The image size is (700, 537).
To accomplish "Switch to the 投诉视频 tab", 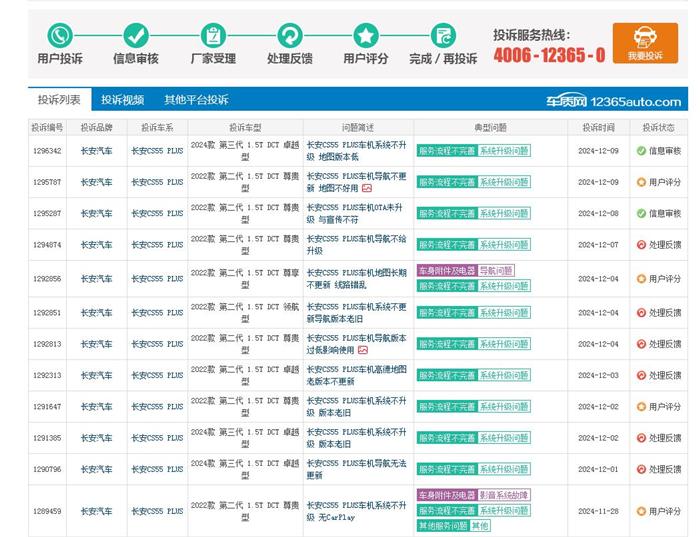I will pos(122,100).
